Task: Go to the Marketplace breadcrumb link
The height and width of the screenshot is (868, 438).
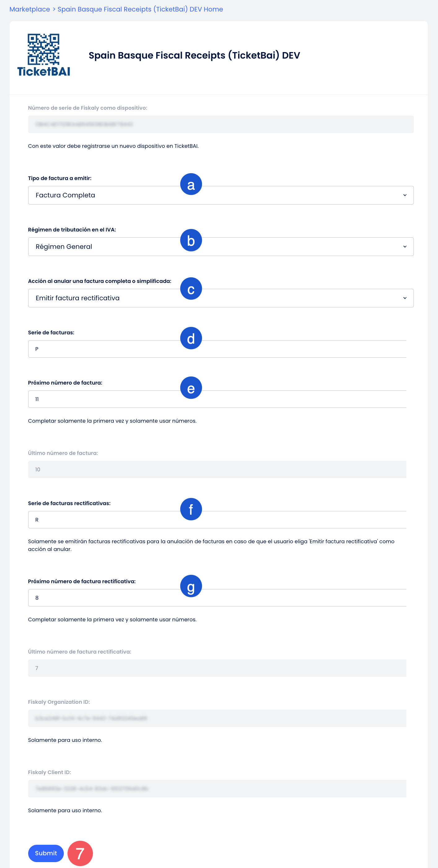Action: [30, 9]
